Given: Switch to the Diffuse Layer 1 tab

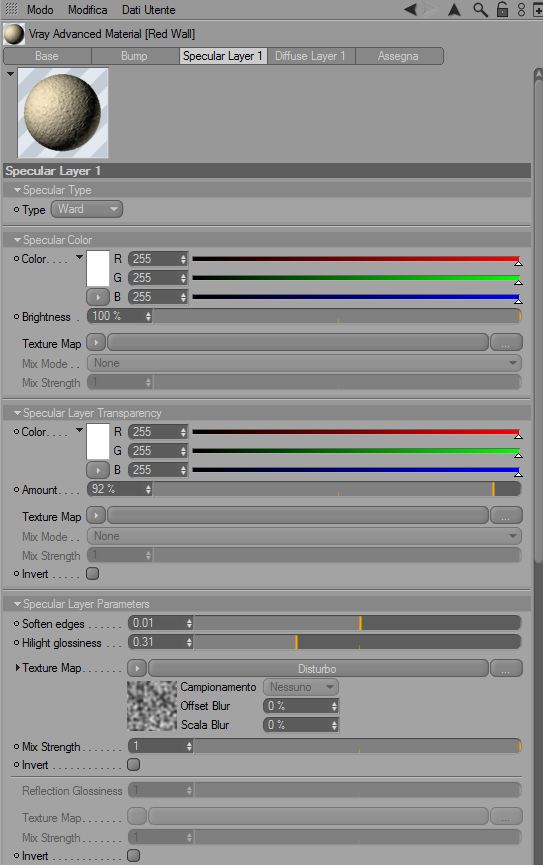Looking at the screenshot, I should click(311, 56).
